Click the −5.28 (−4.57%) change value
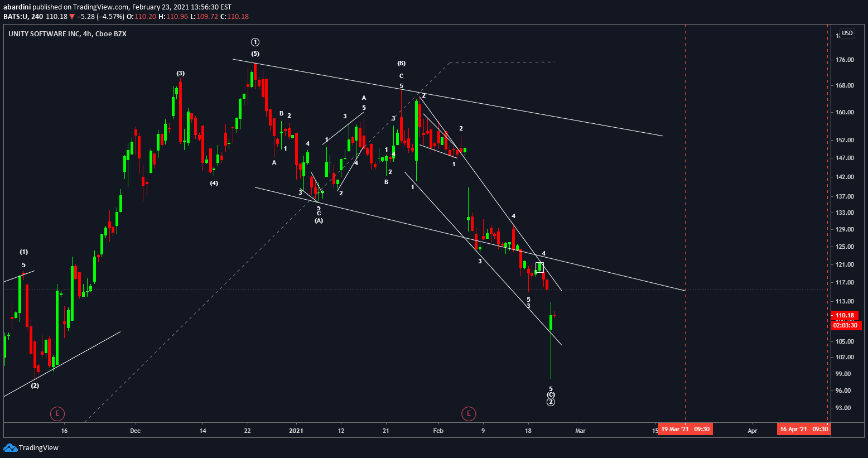This screenshot has width=868, height=458. 102,17
